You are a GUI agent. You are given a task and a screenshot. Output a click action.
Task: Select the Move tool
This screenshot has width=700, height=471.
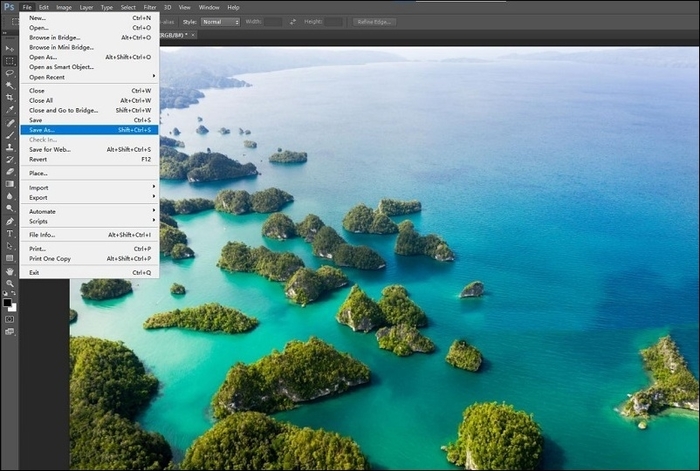click(x=9, y=48)
